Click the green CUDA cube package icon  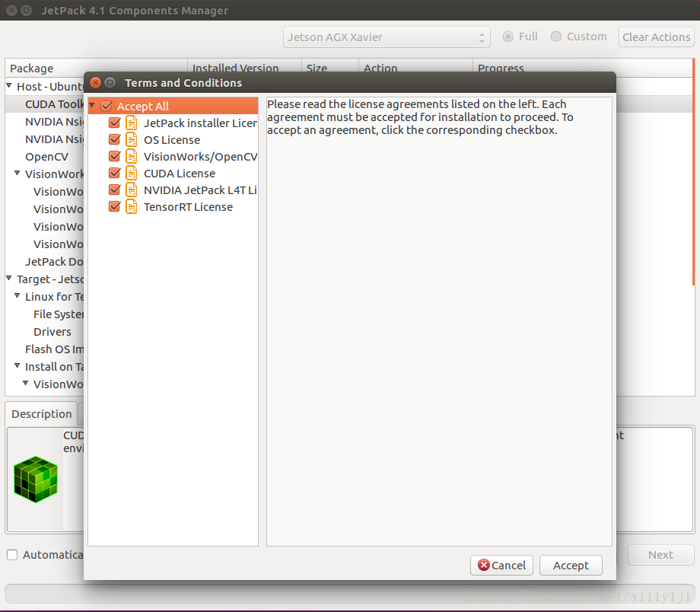[36, 480]
